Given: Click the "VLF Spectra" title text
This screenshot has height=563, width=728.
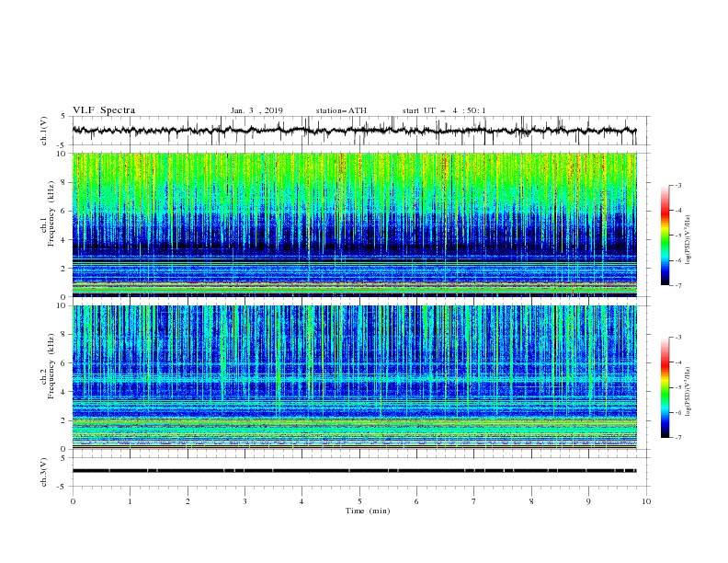Looking at the screenshot, I should click(104, 110).
